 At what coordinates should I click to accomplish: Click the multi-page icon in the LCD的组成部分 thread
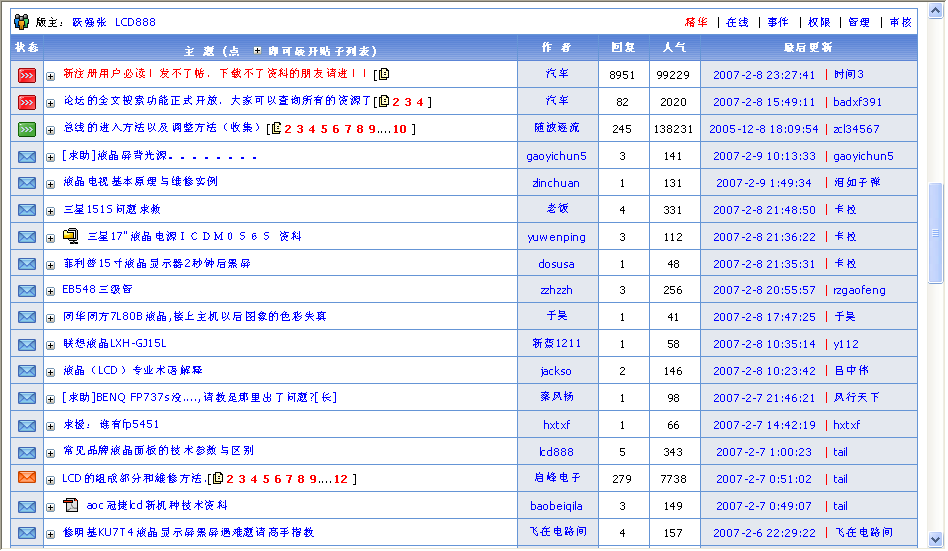pyautogui.click(x=217, y=479)
